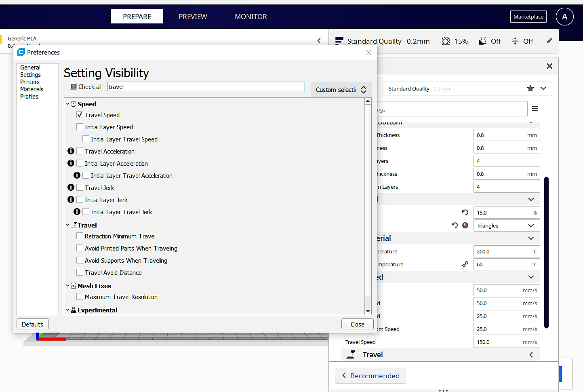Open Profiles preferences page
This screenshot has width=583, height=392.
click(x=29, y=97)
